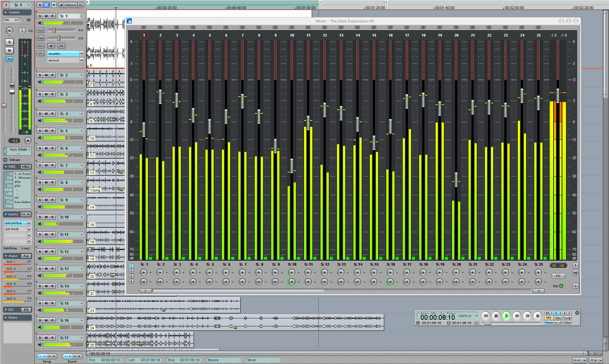Toggle the Punch button in transport
This screenshot has height=364, width=609.
[x=549, y=322]
